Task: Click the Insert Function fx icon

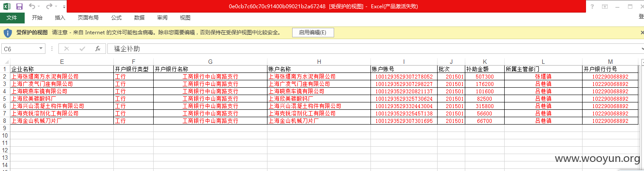Action: click(x=98, y=49)
